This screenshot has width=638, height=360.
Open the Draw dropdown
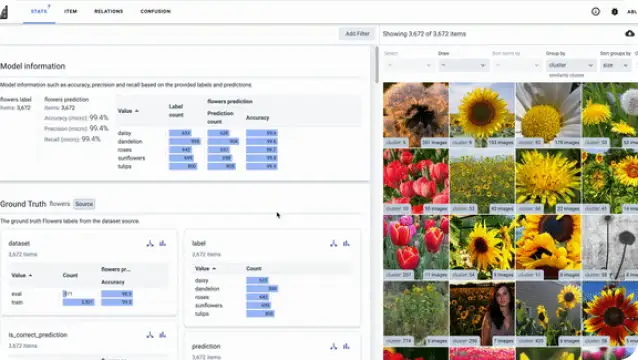(463, 65)
